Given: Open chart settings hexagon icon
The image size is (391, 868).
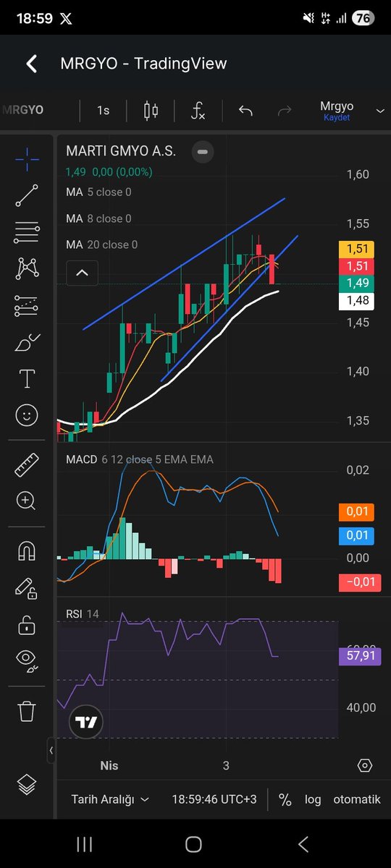Looking at the screenshot, I should (365, 765).
